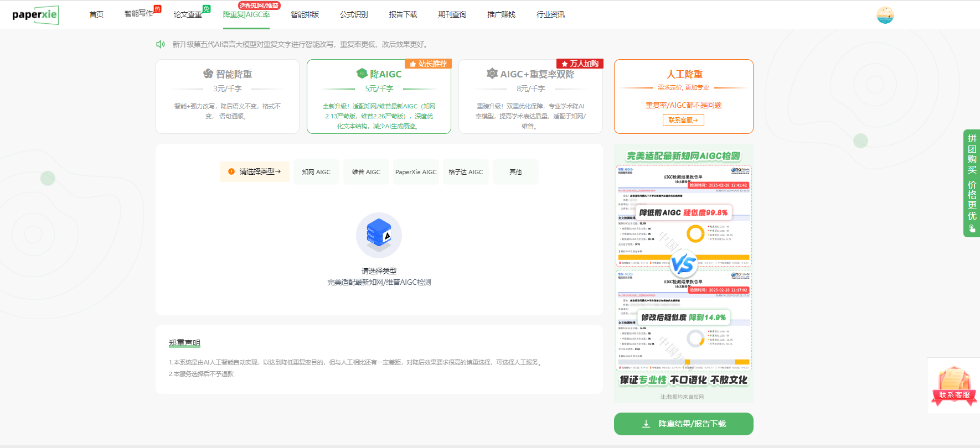
Task: Click 请选择类型→ prompt label
Action: point(254,171)
